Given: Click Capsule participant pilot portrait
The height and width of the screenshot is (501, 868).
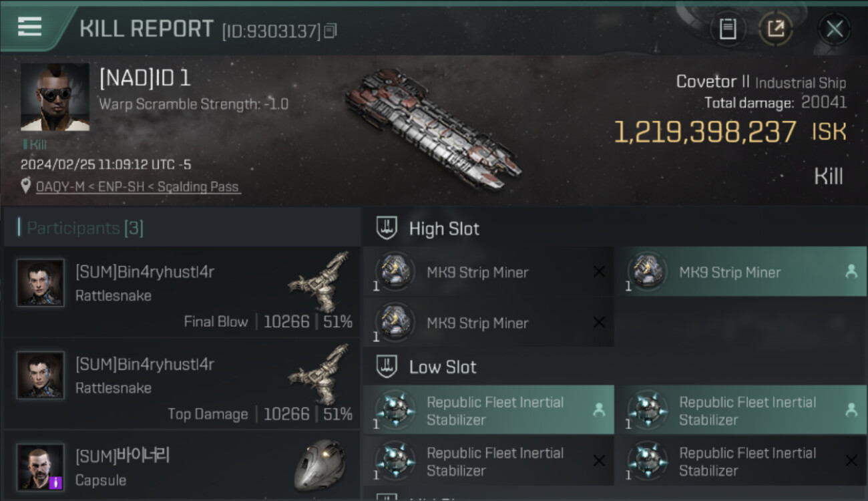Looking at the screenshot, I should pos(41,467).
